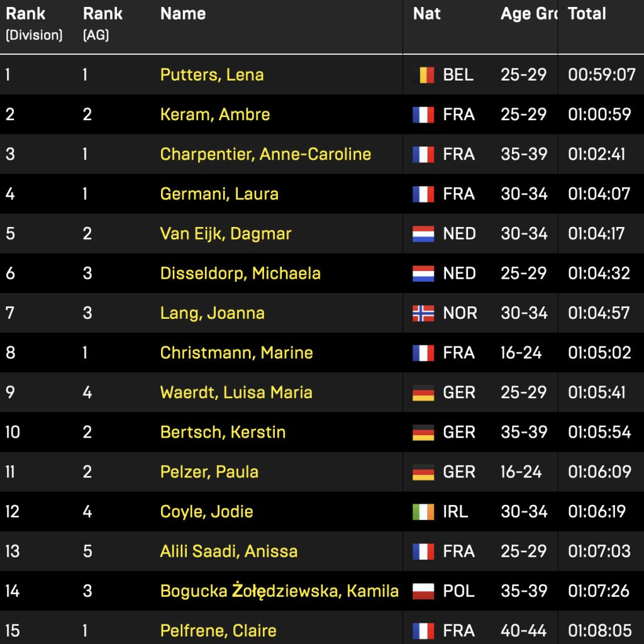Click the Belgium flag beside Putters, Lena
644x644 pixels.
(423, 75)
